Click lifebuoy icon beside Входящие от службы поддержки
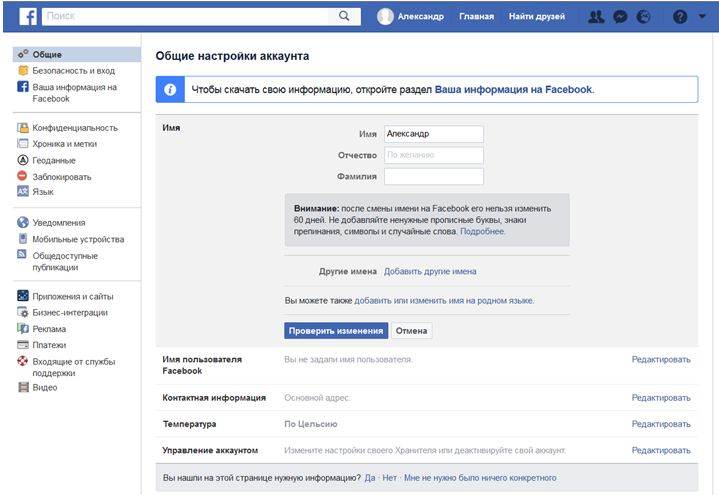 (23, 361)
